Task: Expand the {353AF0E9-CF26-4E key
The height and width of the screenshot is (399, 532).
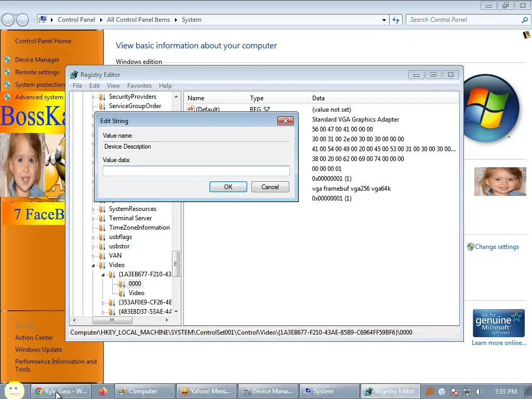Action: (x=103, y=303)
